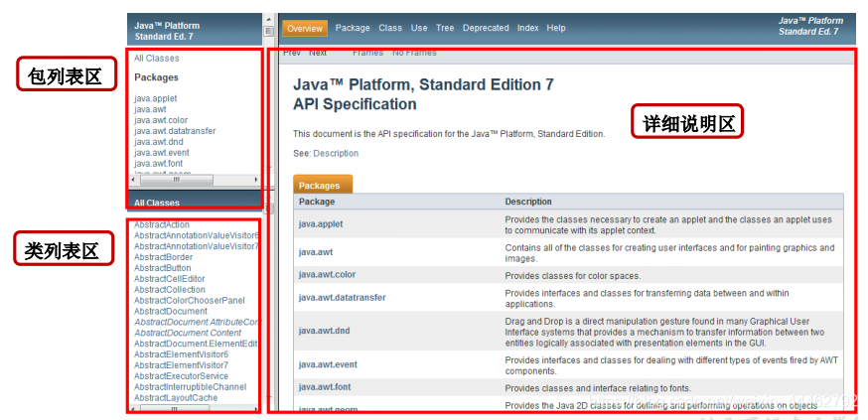Click the vertical scrollbar thumb beside Java Platform header
Screen dimensions: 868x420
(x=268, y=32)
